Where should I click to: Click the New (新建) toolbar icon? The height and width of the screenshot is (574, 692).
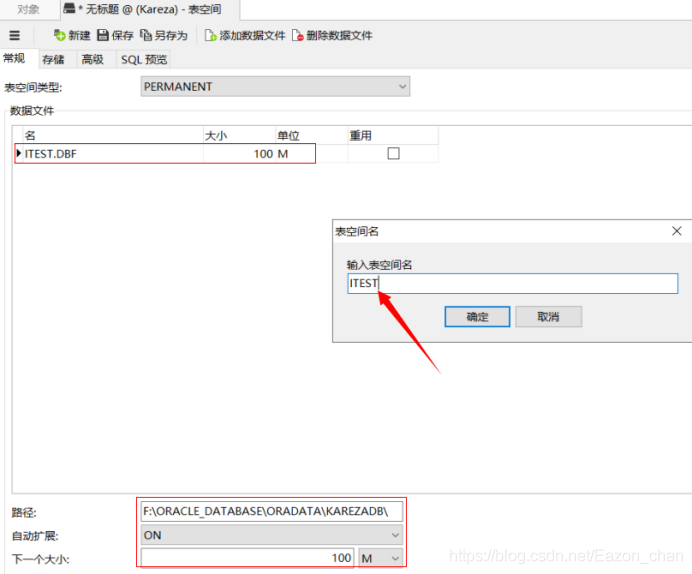coord(60,35)
